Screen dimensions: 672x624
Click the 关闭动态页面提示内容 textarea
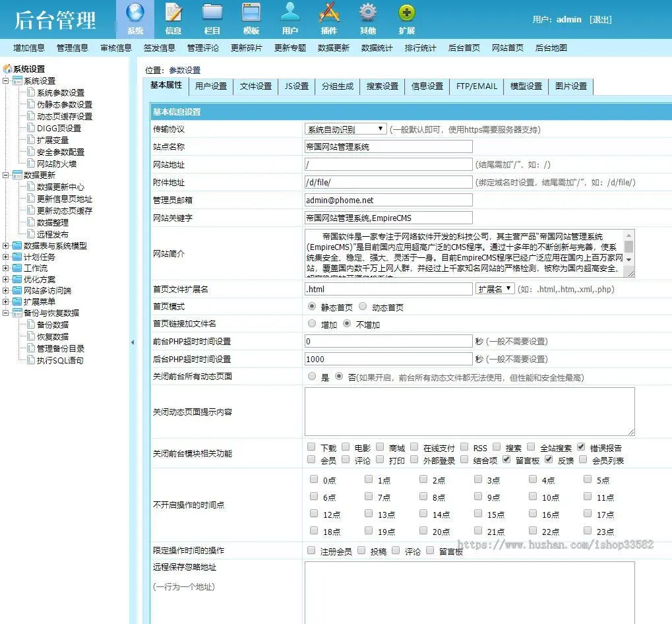point(470,412)
